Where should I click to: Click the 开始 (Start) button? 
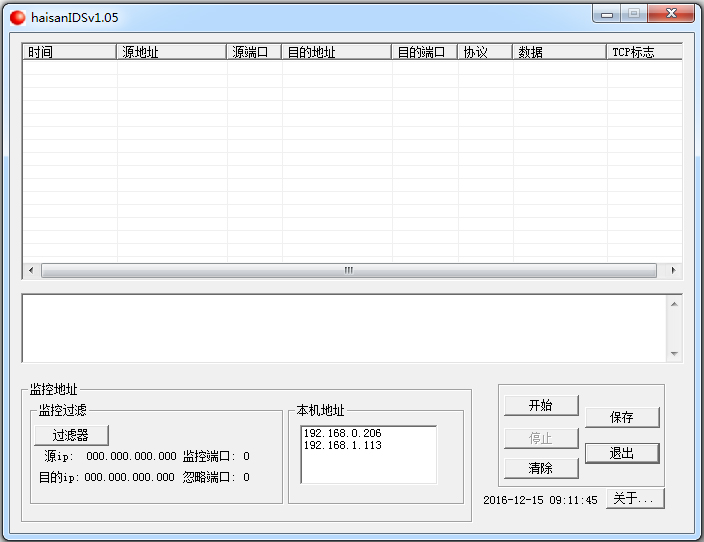[540, 405]
